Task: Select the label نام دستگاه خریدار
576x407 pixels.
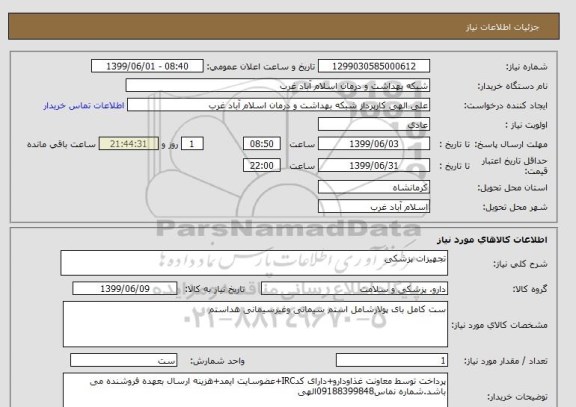Action: click(512, 86)
